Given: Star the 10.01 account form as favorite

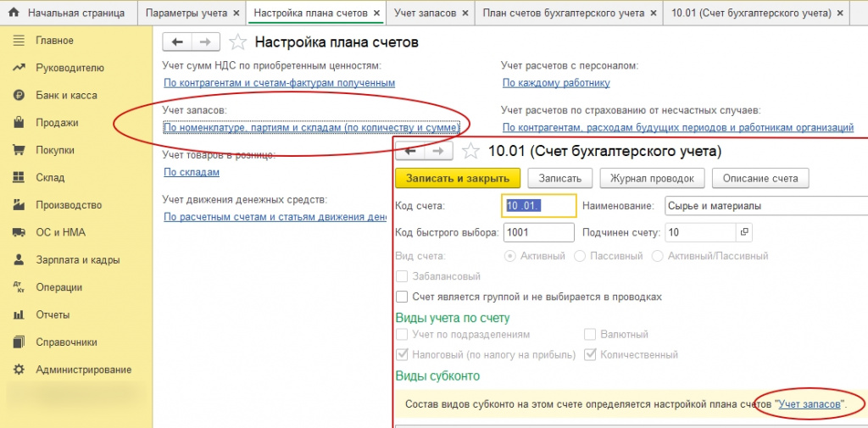Looking at the screenshot, I should [x=470, y=151].
